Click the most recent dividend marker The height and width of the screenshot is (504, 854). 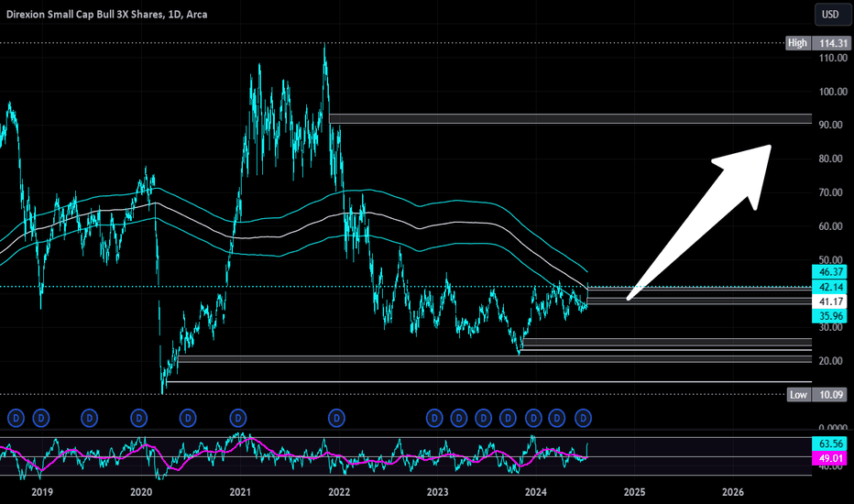(x=584, y=419)
